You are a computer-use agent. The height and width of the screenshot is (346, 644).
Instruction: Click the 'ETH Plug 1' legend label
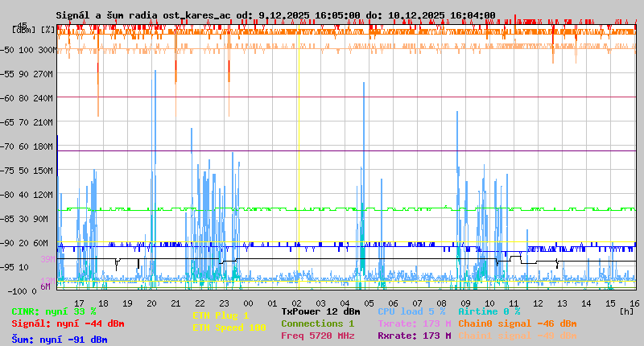(221, 315)
